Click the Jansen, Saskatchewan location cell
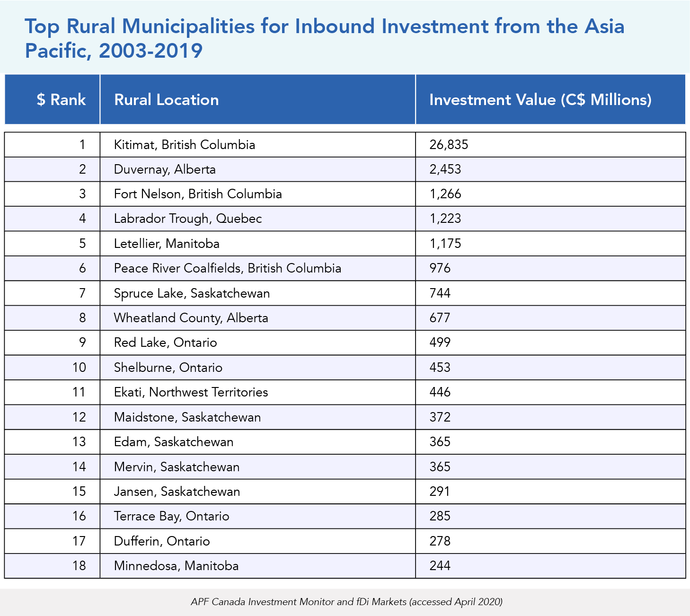The width and height of the screenshot is (690, 616). coord(177,492)
